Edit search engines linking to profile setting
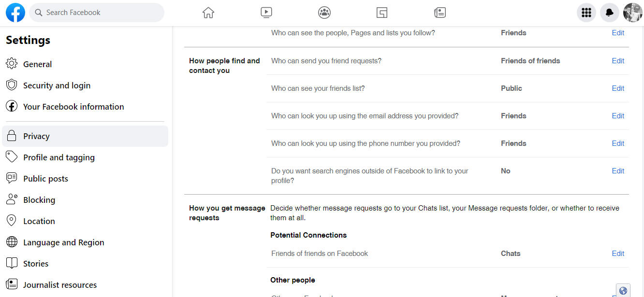The width and height of the screenshot is (644, 297). 618,171
